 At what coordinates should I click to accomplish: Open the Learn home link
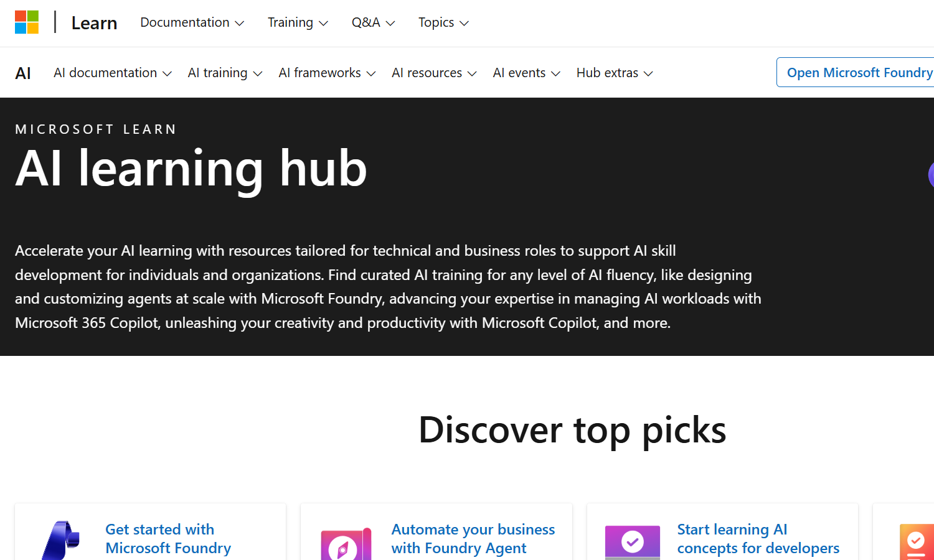94,23
